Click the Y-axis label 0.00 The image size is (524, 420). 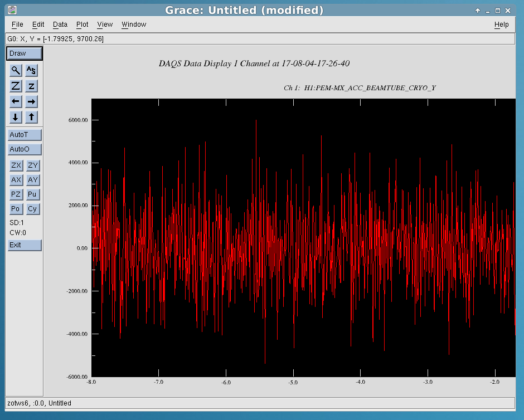click(x=82, y=248)
